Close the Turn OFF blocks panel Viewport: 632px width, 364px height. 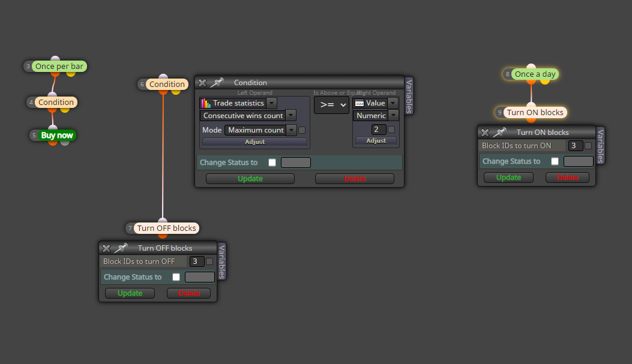[106, 248]
